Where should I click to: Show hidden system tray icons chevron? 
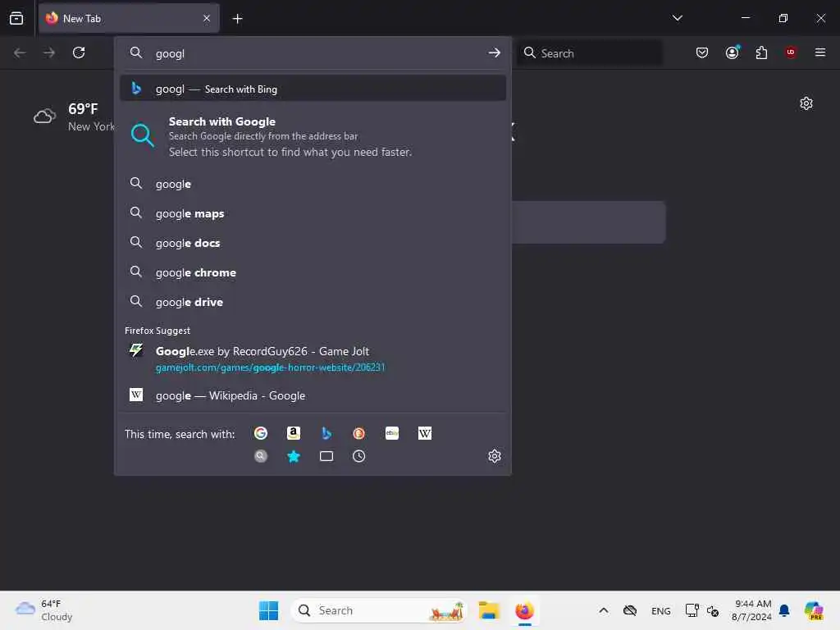click(603, 610)
